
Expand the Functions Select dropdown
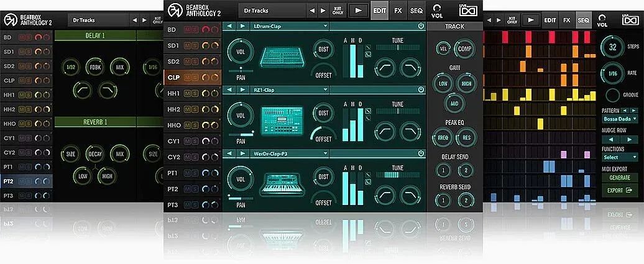click(x=619, y=158)
